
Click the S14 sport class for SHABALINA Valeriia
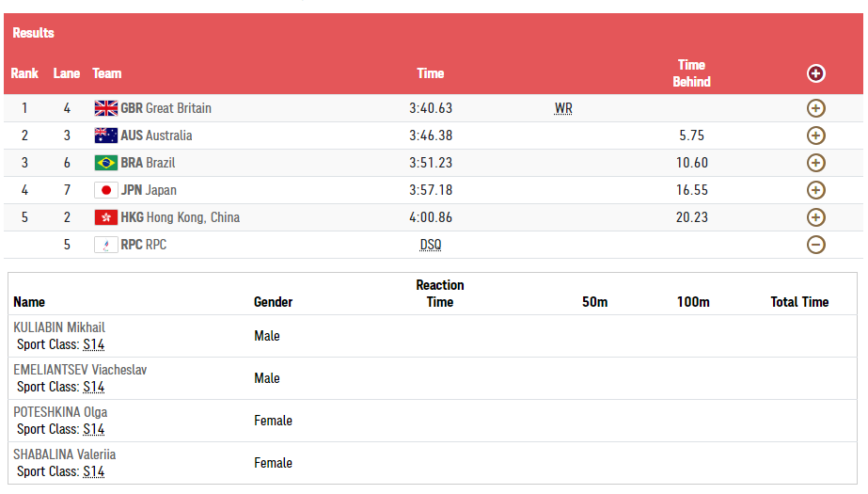pyautogui.click(x=93, y=471)
